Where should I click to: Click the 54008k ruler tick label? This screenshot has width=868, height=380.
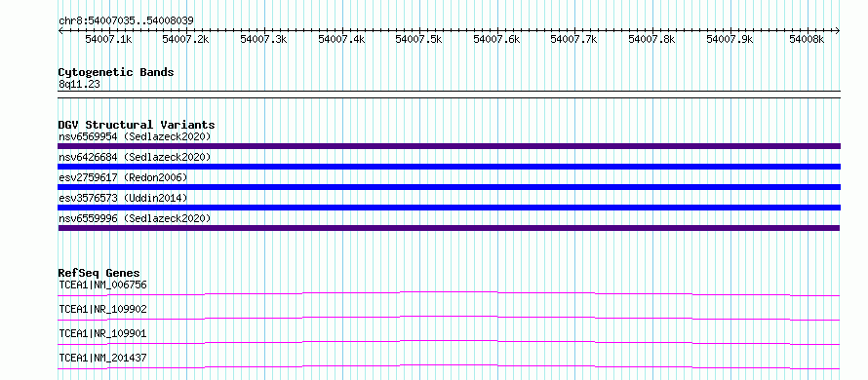coord(808,39)
